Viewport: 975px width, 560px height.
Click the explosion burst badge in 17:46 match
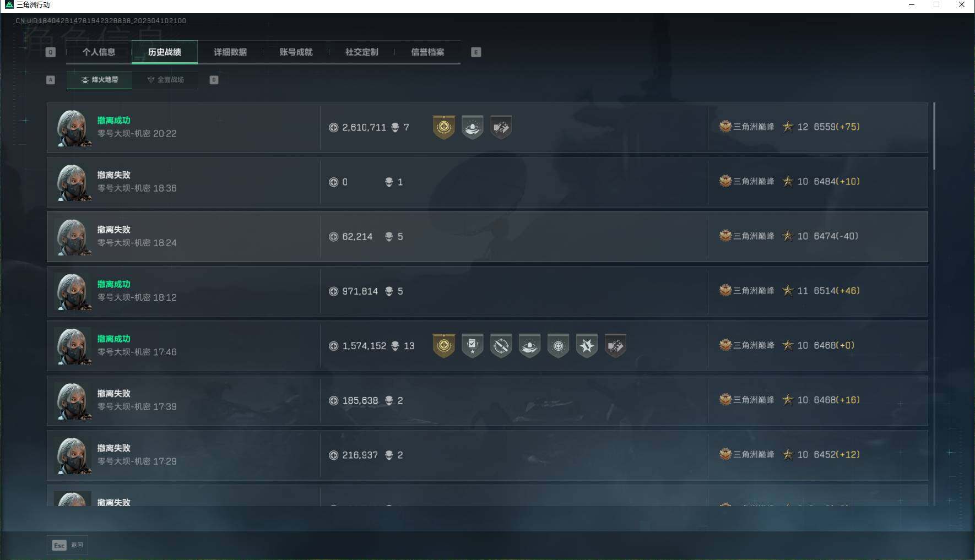click(587, 346)
